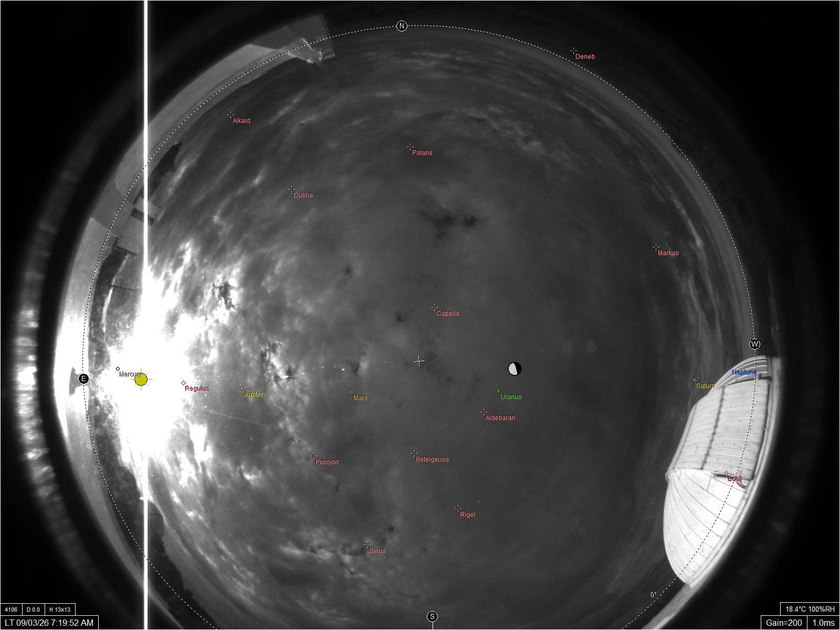840x630 pixels.
Task: Click the Jupiter planet marker
Action: tap(241, 388)
